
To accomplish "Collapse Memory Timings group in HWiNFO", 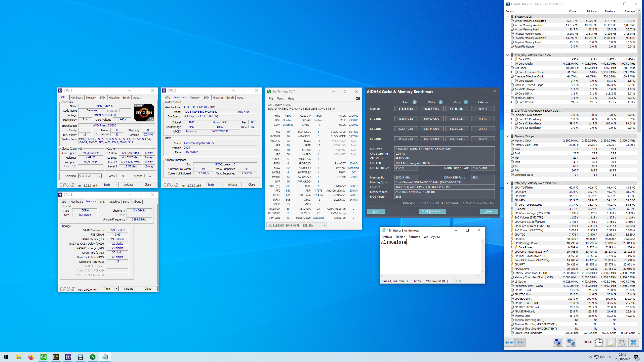I will coord(507,136).
